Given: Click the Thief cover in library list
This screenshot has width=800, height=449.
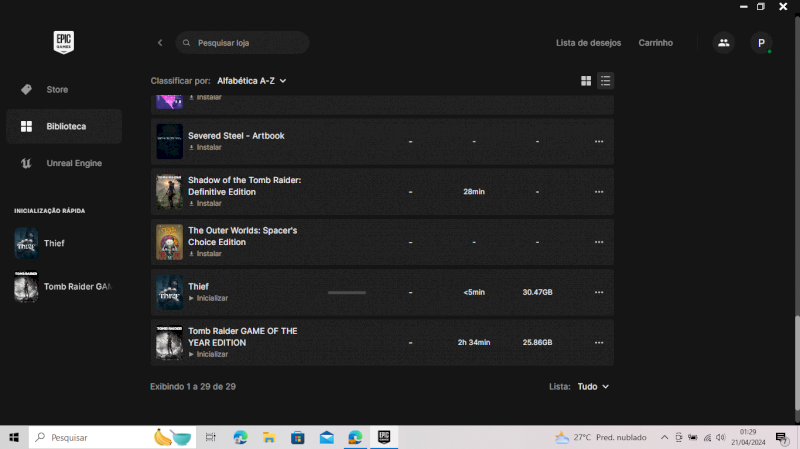Looking at the screenshot, I should 169,292.
